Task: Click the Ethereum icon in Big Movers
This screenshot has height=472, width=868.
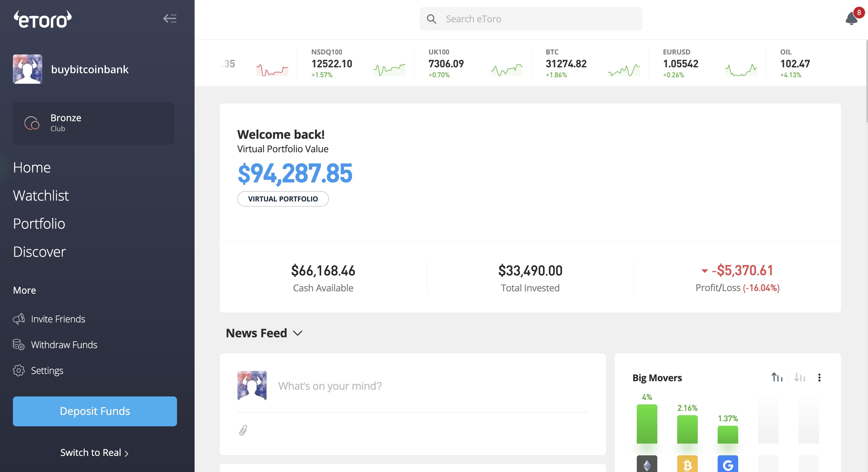Action: click(x=647, y=464)
